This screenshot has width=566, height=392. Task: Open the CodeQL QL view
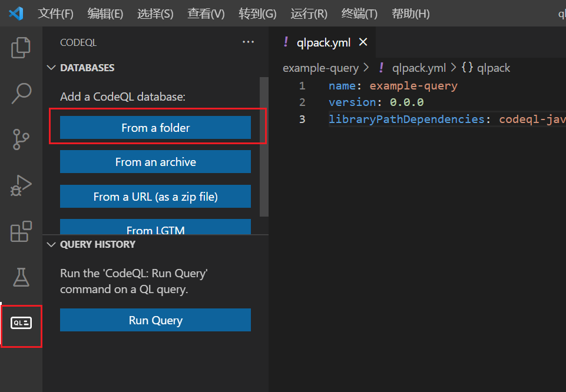[21, 323]
